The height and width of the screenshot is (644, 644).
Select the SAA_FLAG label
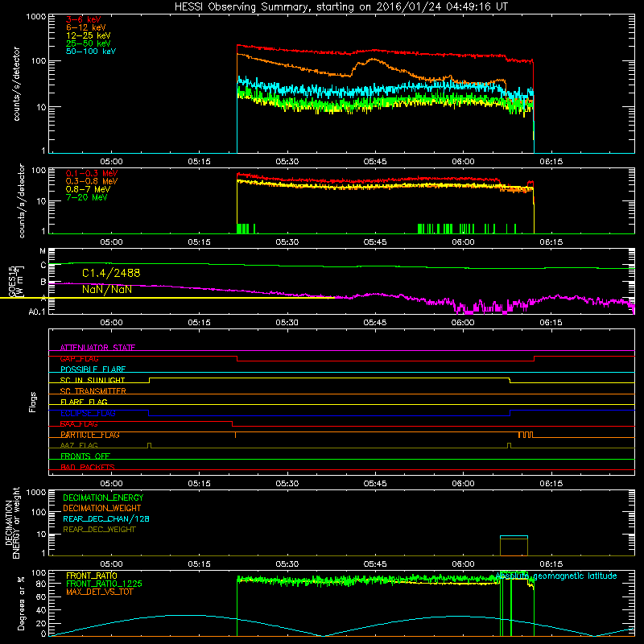(x=79, y=424)
